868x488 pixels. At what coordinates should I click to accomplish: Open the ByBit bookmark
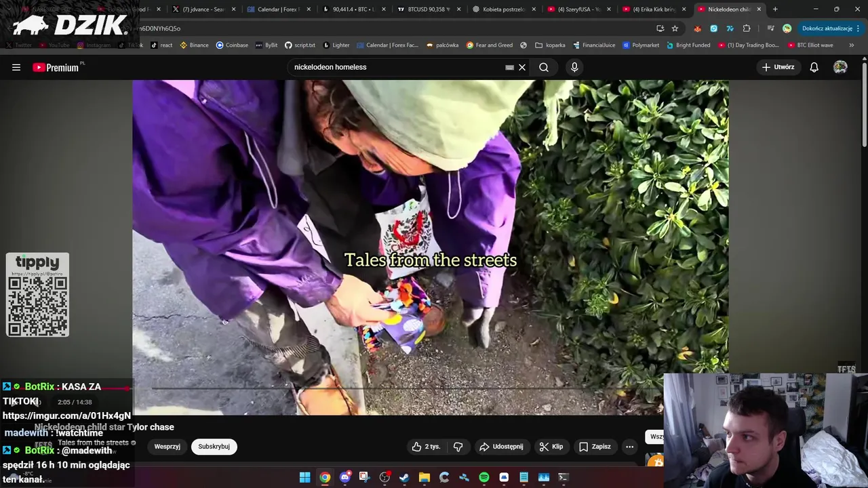pyautogui.click(x=267, y=45)
